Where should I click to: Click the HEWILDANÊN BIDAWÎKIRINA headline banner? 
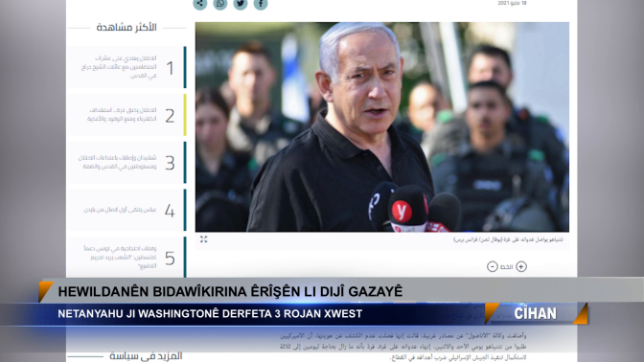[230, 291]
